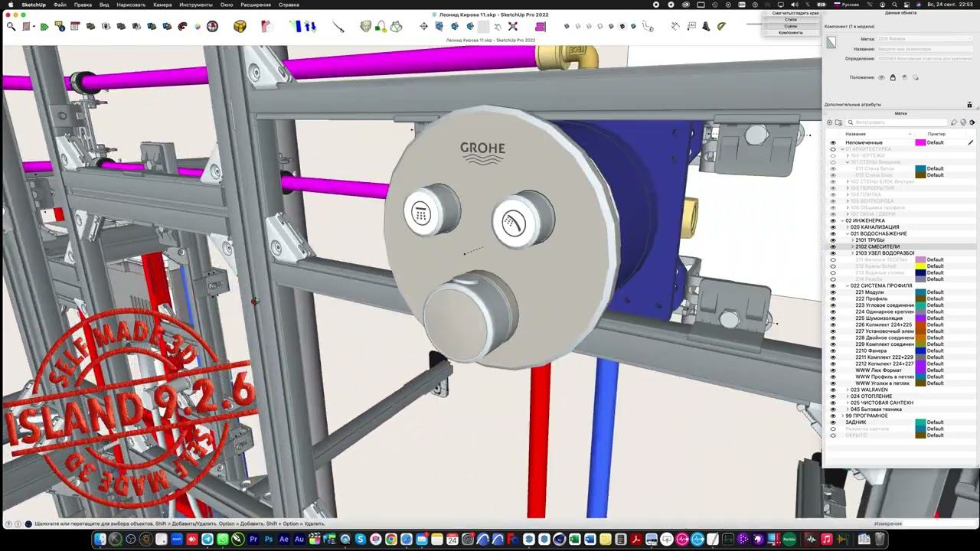Open the Камера menu
The image size is (980, 551).
coord(162,5)
